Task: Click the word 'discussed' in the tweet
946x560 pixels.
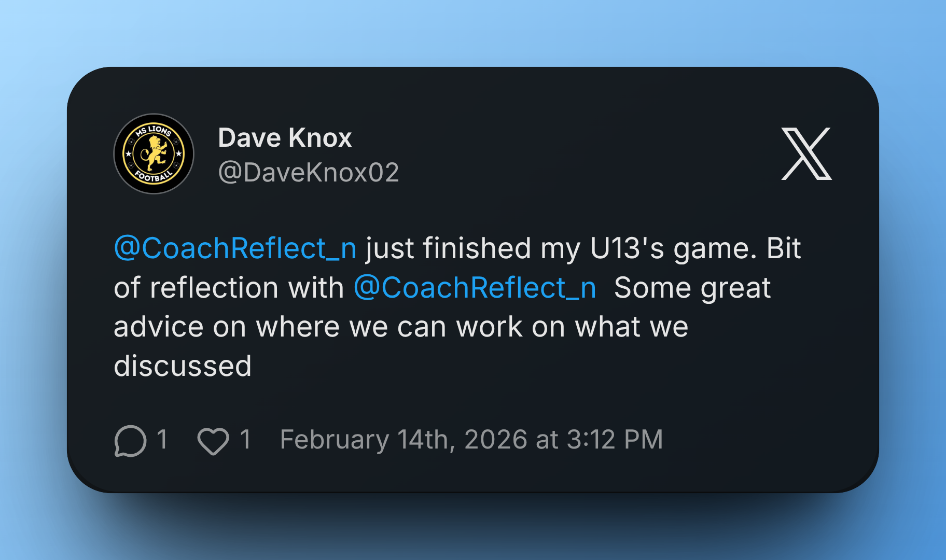Action: (x=183, y=366)
